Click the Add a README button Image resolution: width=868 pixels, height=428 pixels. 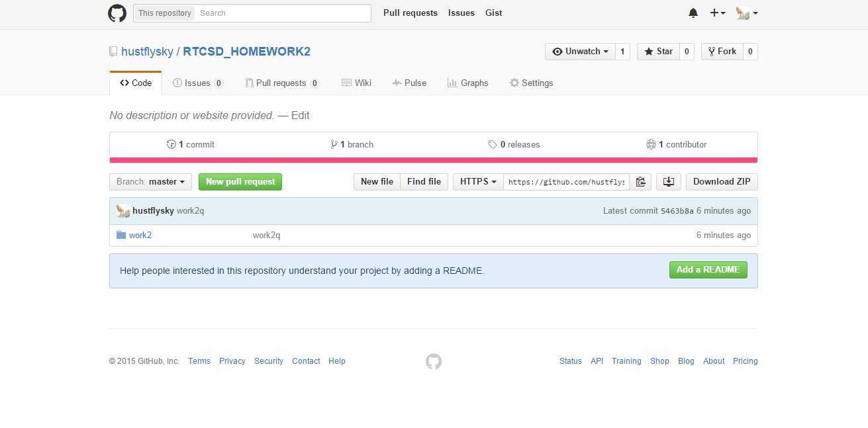708,270
